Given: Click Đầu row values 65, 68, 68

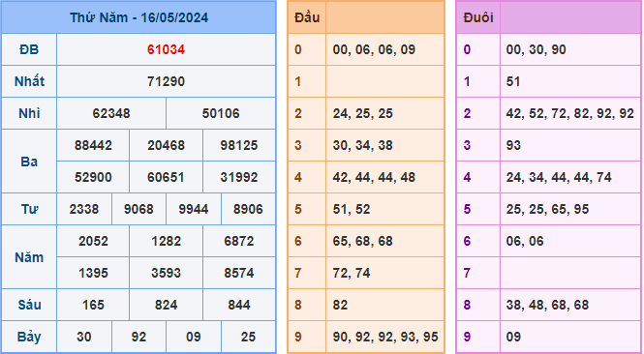Looking at the screenshot, I should click(x=362, y=241).
